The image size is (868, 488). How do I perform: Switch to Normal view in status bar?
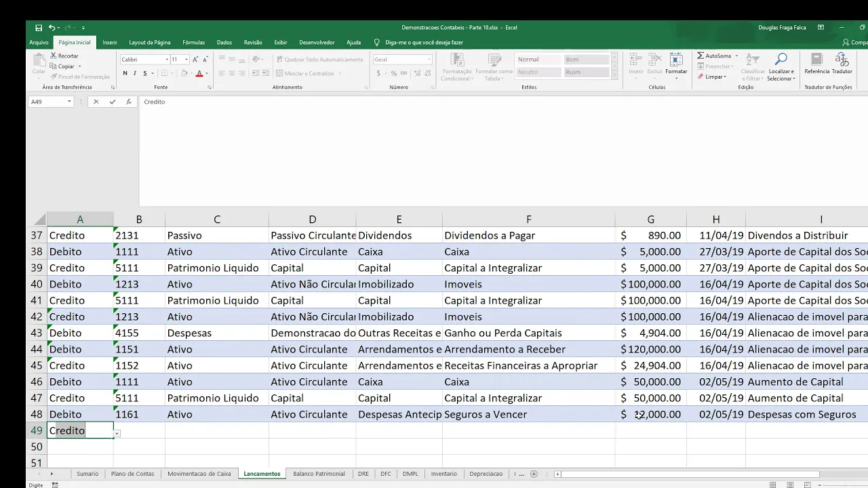pos(772,485)
